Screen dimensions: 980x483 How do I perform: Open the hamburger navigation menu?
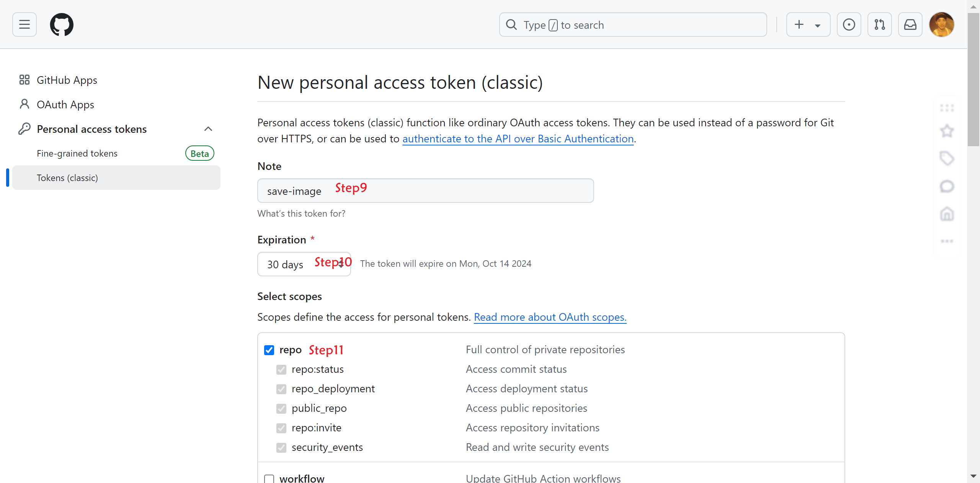pyautogui.click(x=24, y=24)
